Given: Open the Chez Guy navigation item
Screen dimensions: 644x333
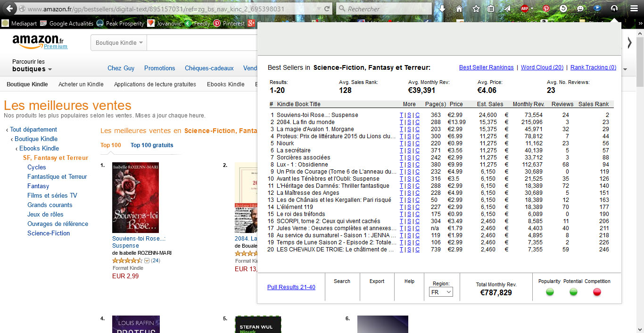Looking at the screenshot, I should [121, 68].
